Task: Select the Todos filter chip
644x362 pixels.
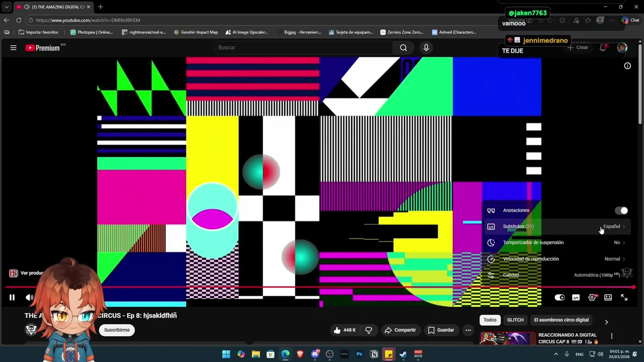Action: point(490,320)
